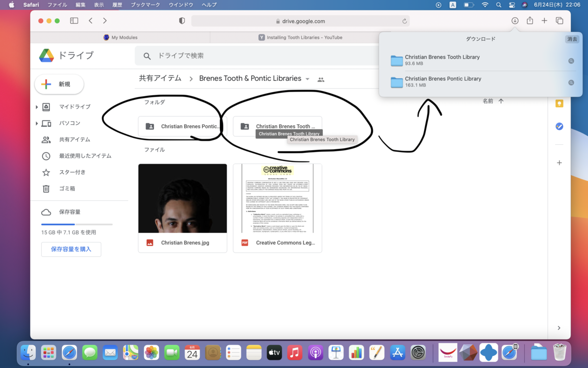This screenshot has width=588, height=368.
Task: Open マイドライブ in sidebar
Action: point(75,107)
